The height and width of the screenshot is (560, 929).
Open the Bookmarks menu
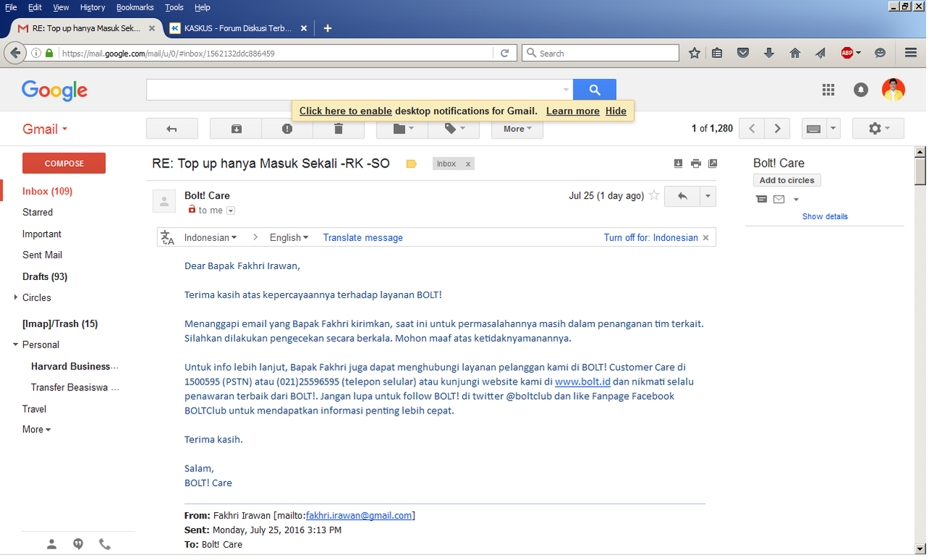[x=135, y=7]
